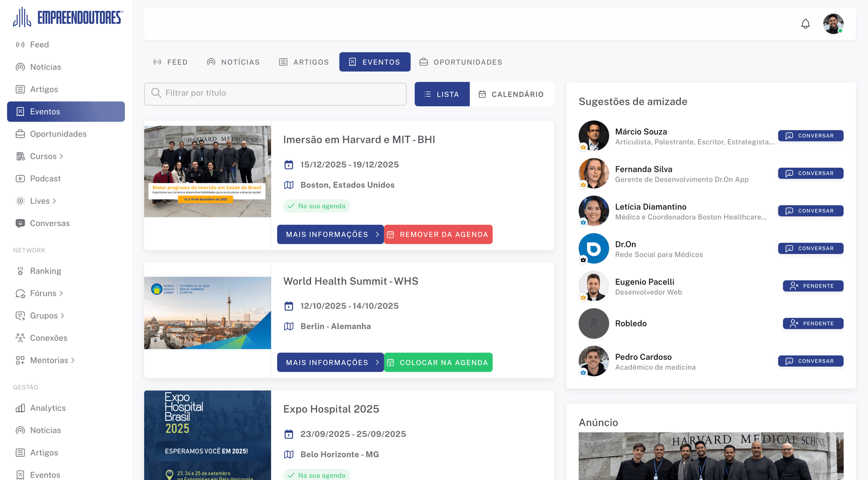Open the World Health Summit event thumbnail
Viewport: 868px width, 480px height.
pyautogui.click(x=208, y=313)
